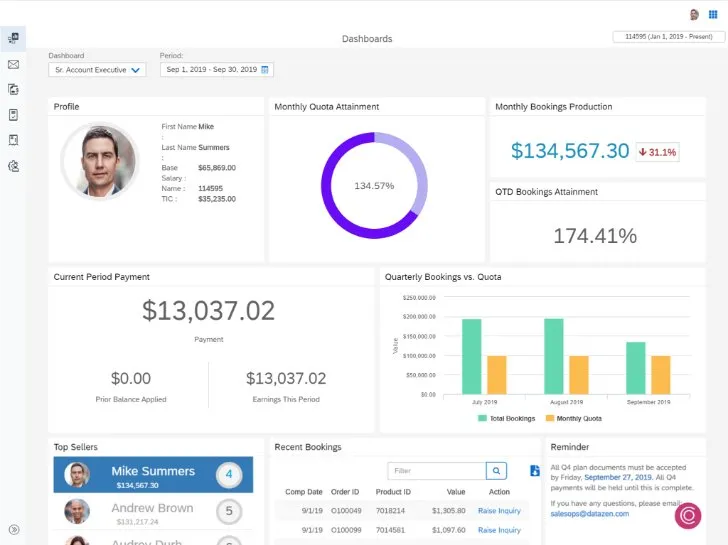Open the salesops@datazen.com email link

click(x=590, y=514)
